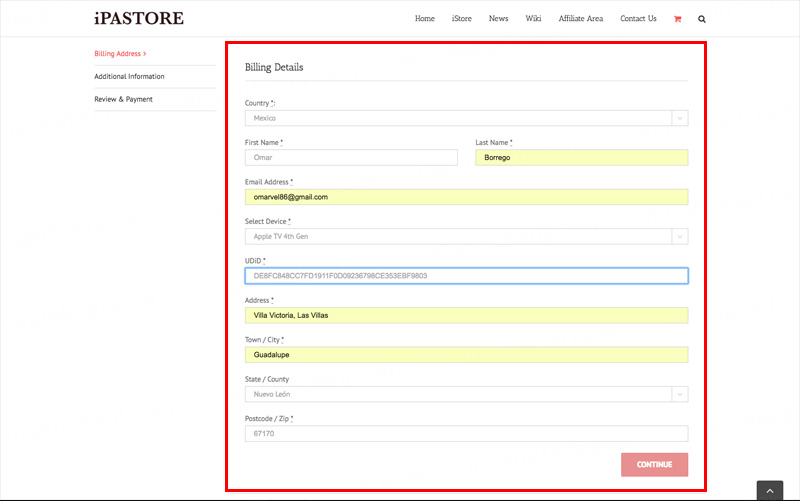The image size is (800, 501).
Task: Select the Additional Information step
Action: click(129, 77)
